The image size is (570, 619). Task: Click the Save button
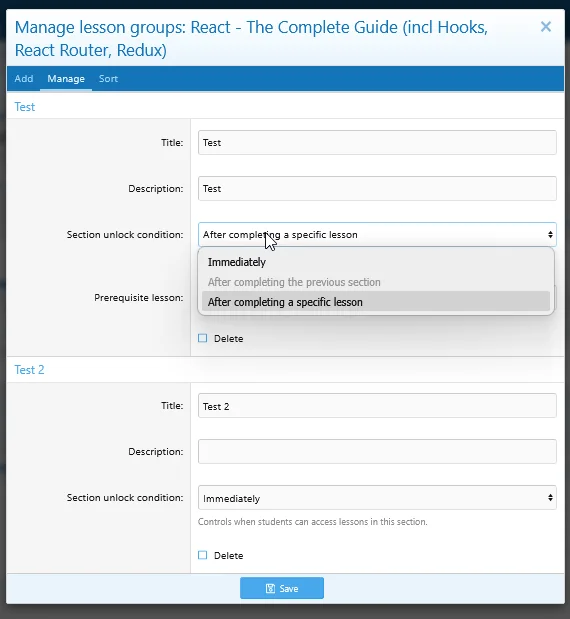click(282, 588)
